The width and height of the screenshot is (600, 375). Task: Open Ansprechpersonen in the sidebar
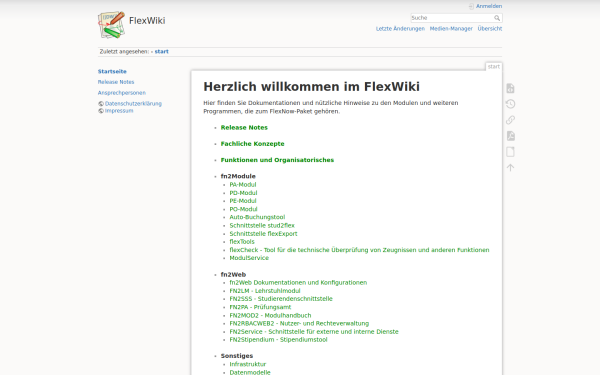(x=122, y=93)
